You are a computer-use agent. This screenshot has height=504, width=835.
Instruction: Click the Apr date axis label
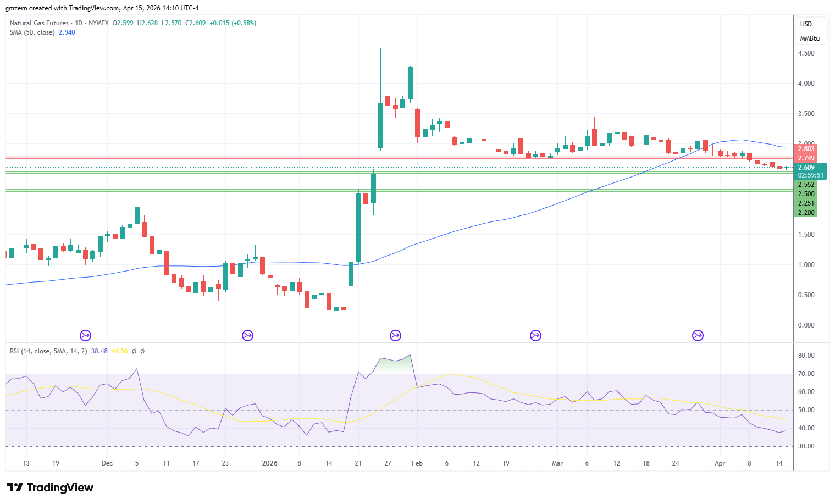tap(720, 463)
